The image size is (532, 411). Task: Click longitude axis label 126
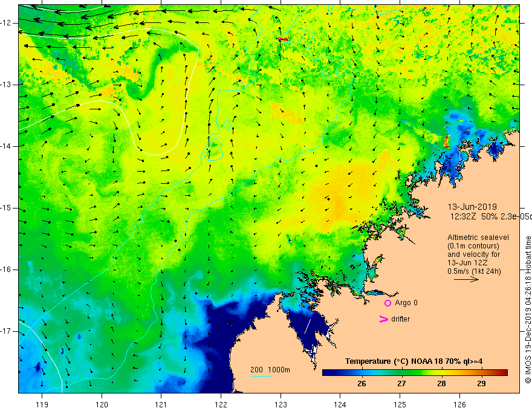click(459, 404)
